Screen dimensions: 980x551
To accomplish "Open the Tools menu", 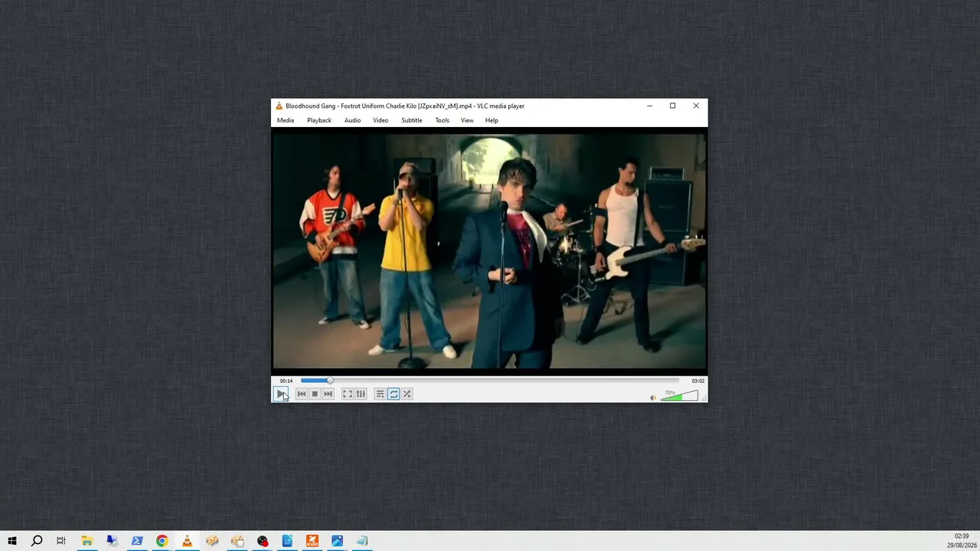I will [x=443, y=120].
